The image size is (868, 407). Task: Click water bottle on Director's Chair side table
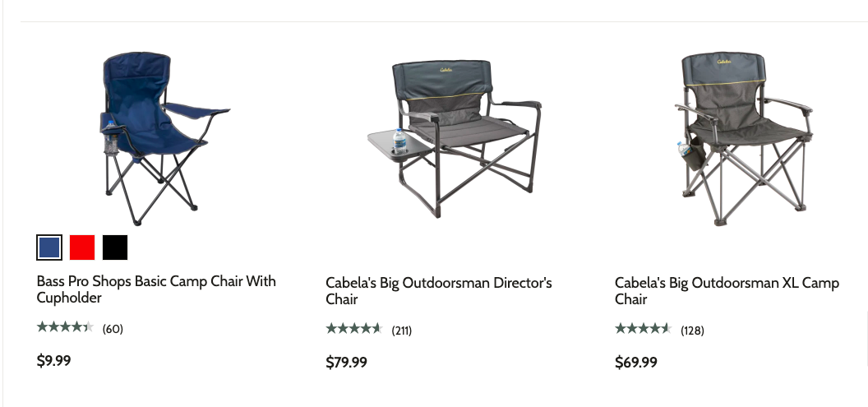pos(400,141)
